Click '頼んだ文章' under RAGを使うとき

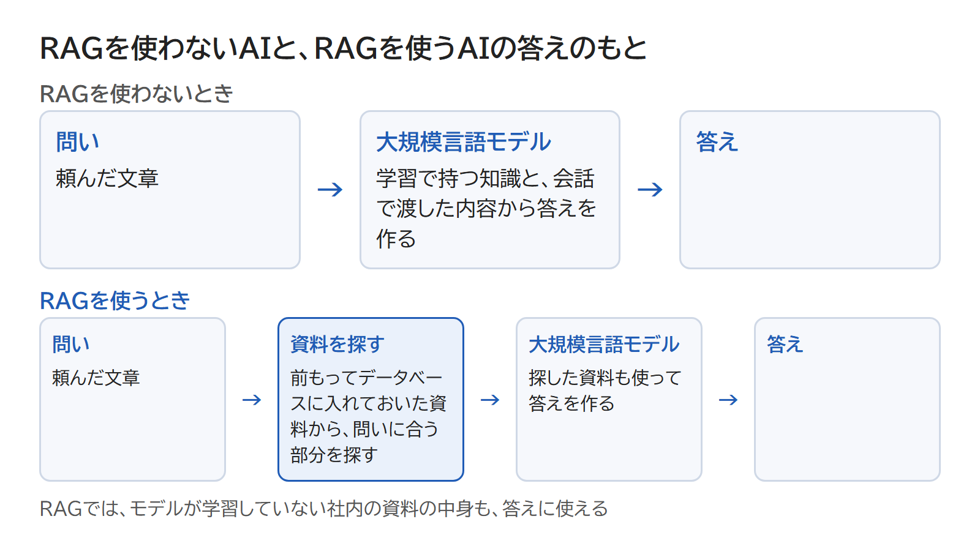coord(96,378)
